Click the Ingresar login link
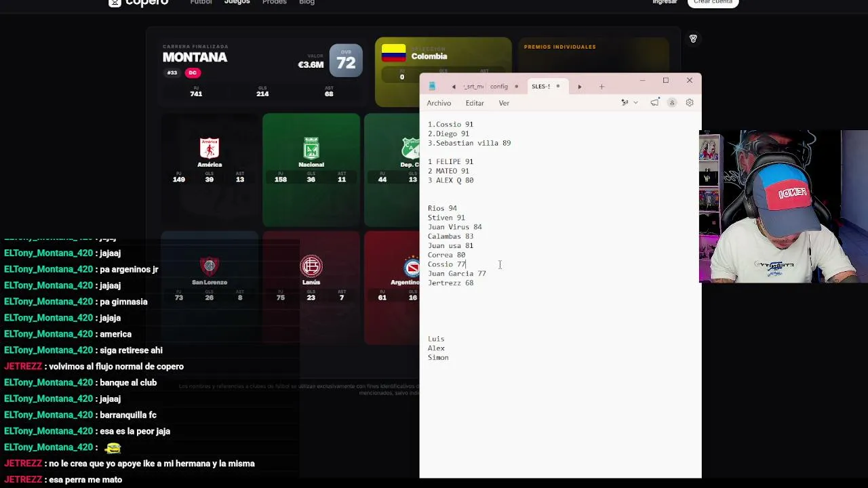Viewport: 868px width, 488px height. coord(665,2)
